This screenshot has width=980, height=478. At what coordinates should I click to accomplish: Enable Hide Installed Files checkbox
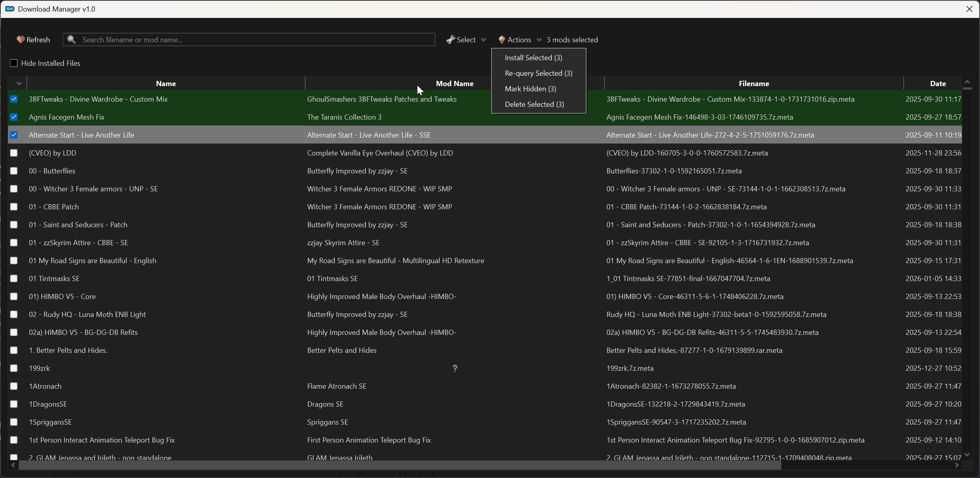(14, 63)
